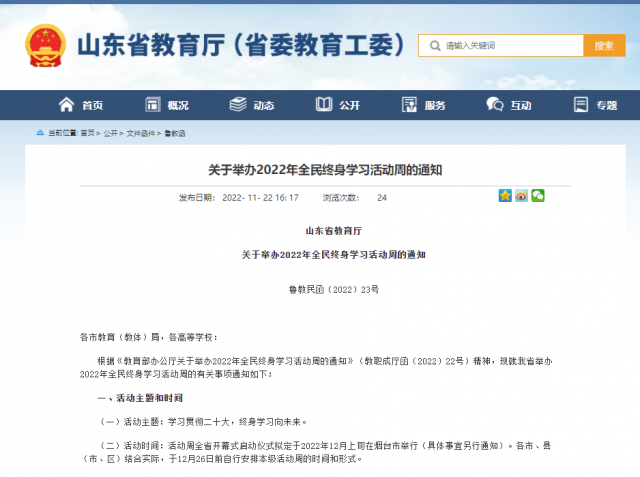This screenshot has height=477, width=640.
Task: Click the 动态 stacked layers icon
Action: [x=238, y=105]
